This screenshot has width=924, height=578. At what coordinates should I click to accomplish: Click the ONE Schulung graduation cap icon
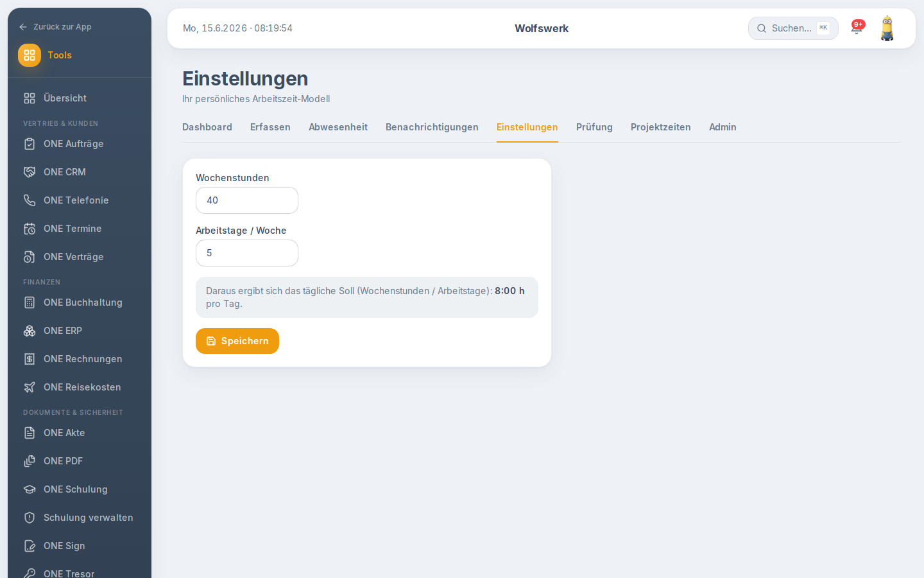(x=30, y=489)
